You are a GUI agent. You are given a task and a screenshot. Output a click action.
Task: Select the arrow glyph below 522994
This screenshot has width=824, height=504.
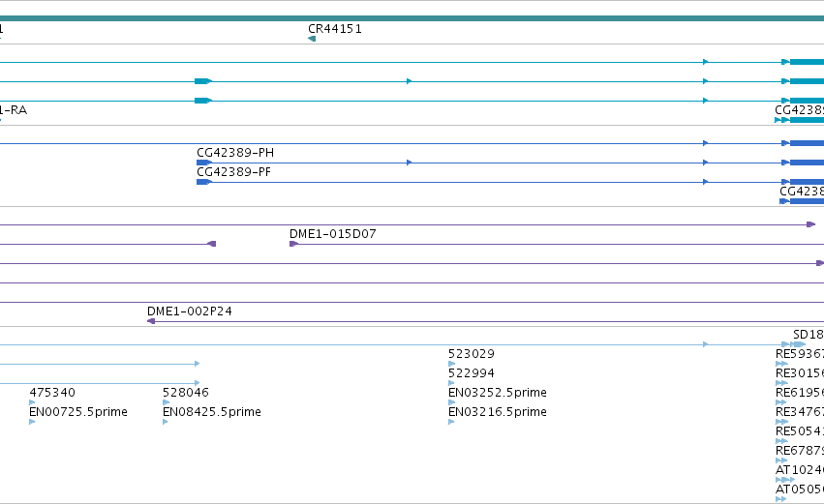point(451,383)
